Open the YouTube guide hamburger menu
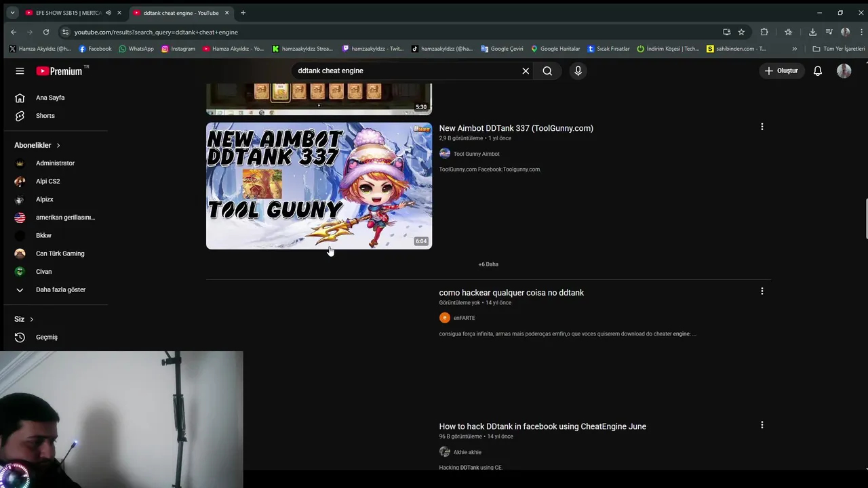This screenshot has width=868, height=488. click(20, 70)
